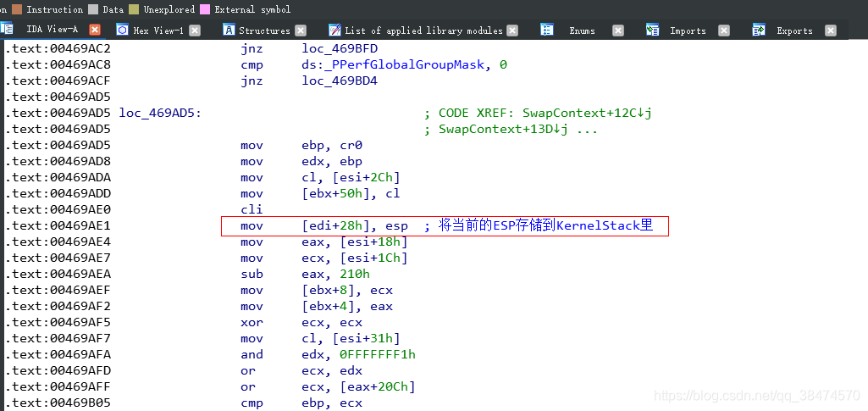This screenshot has height=411, width=868.
Task: Select the 'mov edx, ebp' instruction
Action: [301, 161]
